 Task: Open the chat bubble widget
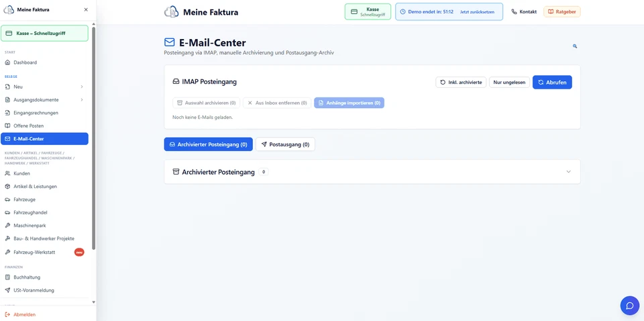coord(630,306)
